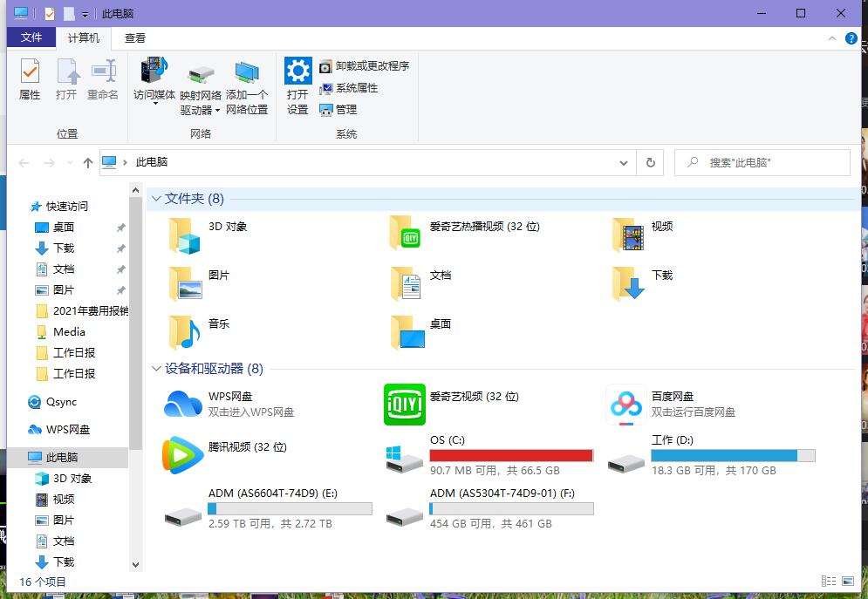Select the OS (C:) drive

click(489, 455)
